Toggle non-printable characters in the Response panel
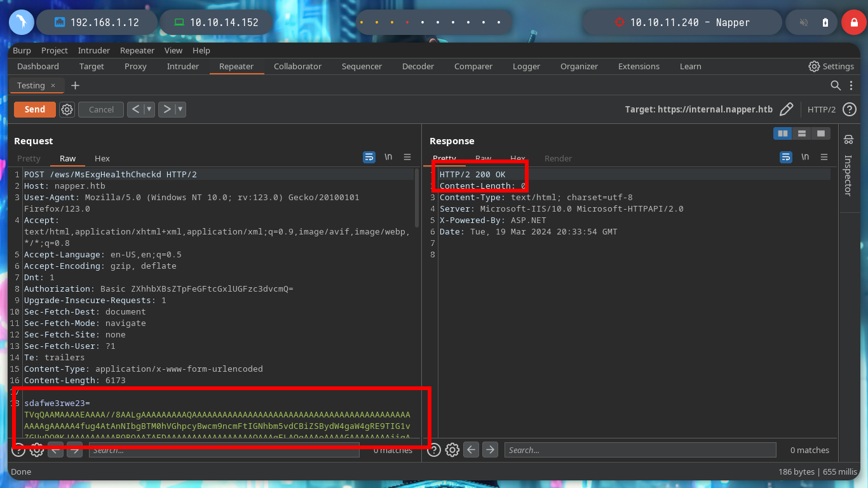The height and width of the screenshot is (488, 868). coord(805,157)
